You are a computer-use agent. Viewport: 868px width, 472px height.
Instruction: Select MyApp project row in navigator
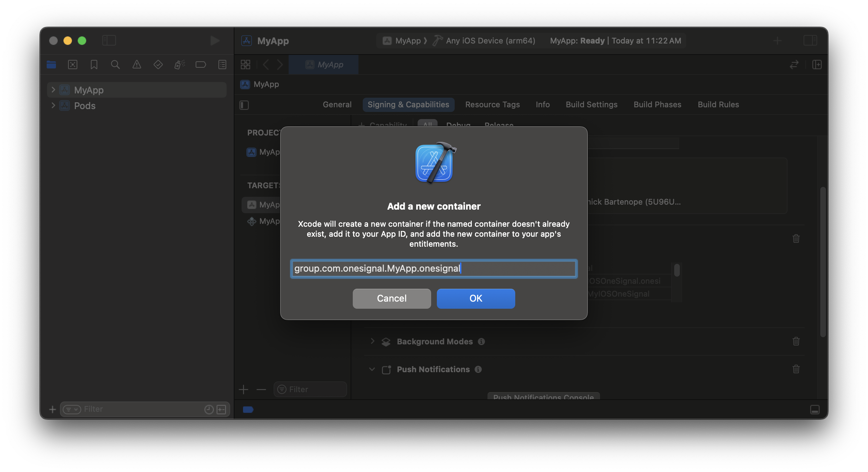pyautogui.click(x=137, y=90)
